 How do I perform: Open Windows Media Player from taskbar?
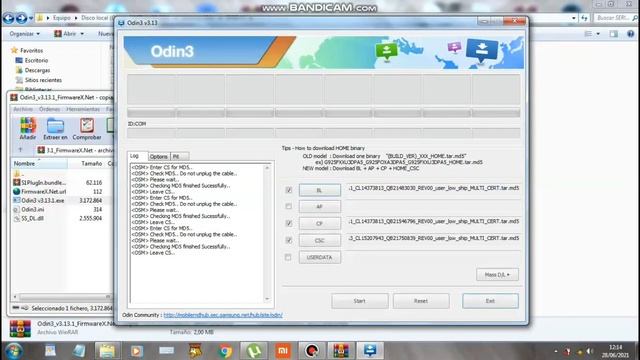[x=137, y=351]
